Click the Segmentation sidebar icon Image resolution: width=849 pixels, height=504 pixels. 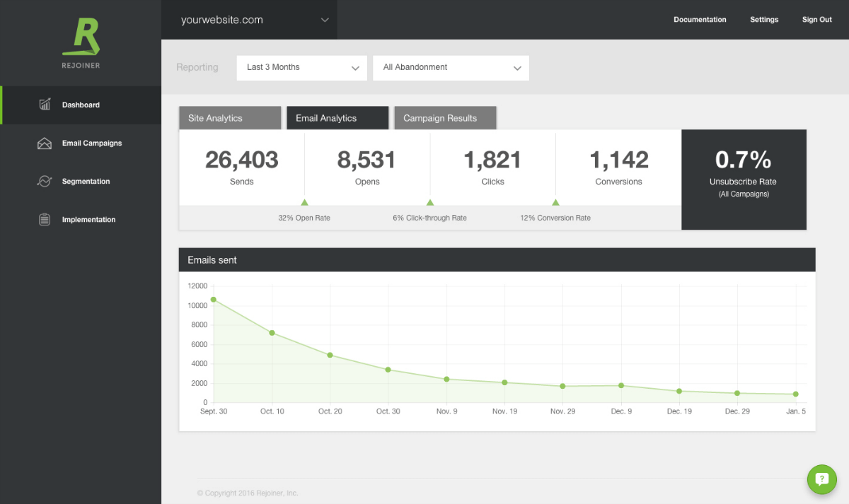(45, 181)
